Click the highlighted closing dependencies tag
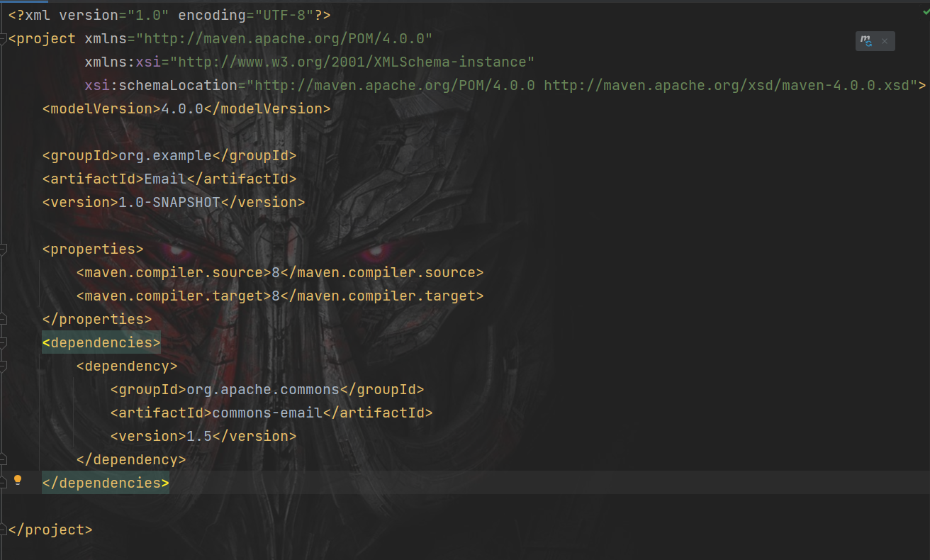Screen dimensions: 930x560 coord(106,483)
